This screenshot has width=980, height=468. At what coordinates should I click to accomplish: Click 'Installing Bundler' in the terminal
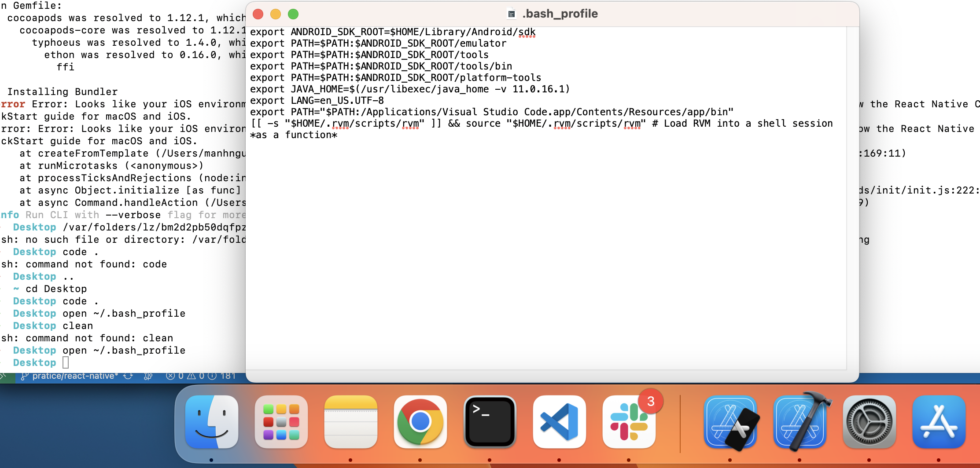tap(63, 92)
